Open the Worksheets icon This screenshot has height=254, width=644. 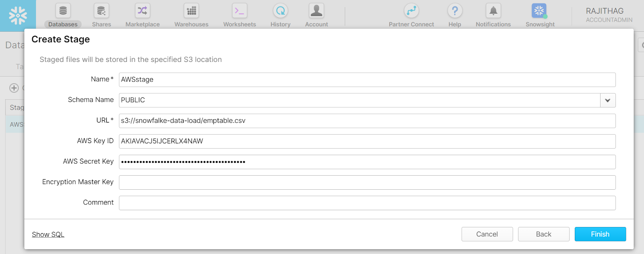tap(240, 11)
